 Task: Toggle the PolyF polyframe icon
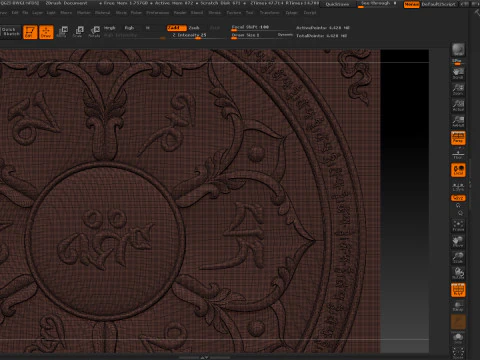click(458, 290)
